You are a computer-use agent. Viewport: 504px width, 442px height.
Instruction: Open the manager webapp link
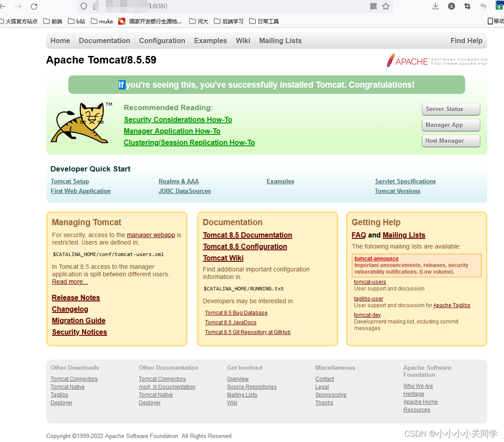pyautogui.click(x=151, y=235)
